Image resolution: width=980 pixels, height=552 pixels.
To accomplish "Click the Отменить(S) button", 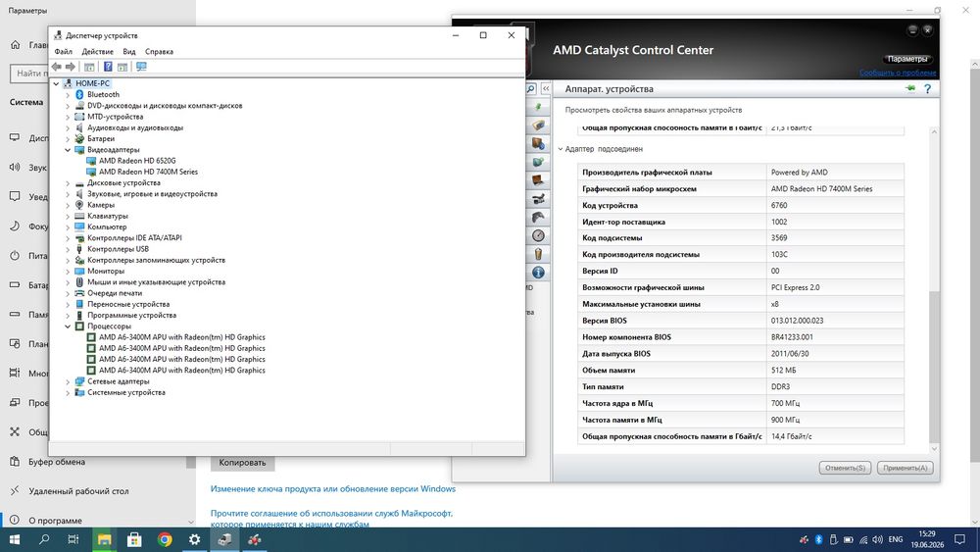I will pos(845,468).
